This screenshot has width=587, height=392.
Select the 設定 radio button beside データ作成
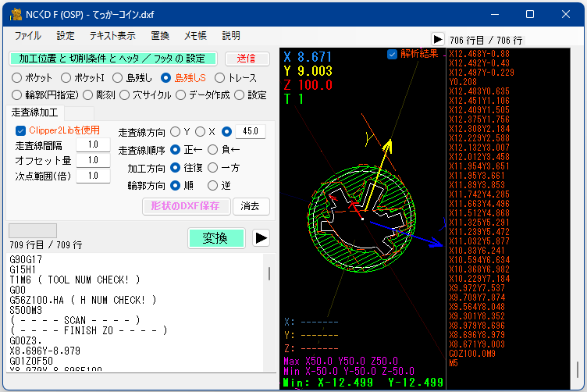coord(239,95)
